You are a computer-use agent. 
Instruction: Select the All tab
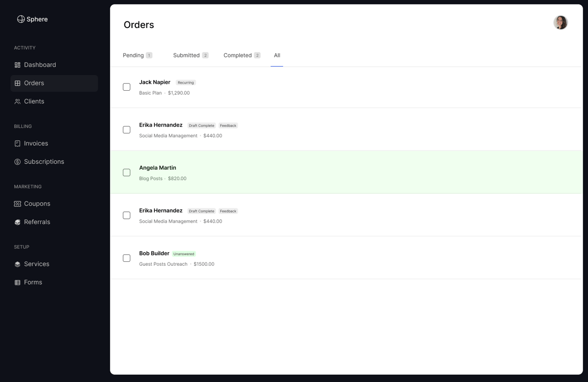(x=277, y=55)
